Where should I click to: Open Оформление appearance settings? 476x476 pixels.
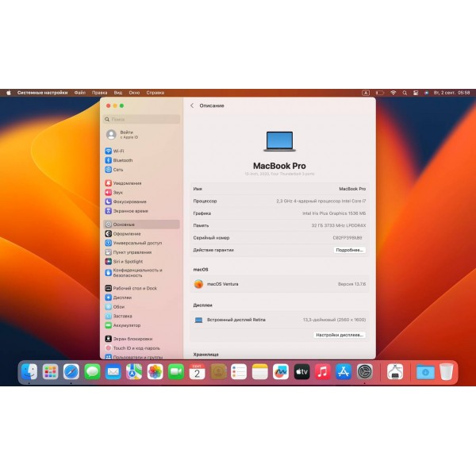tap(123, 234)
